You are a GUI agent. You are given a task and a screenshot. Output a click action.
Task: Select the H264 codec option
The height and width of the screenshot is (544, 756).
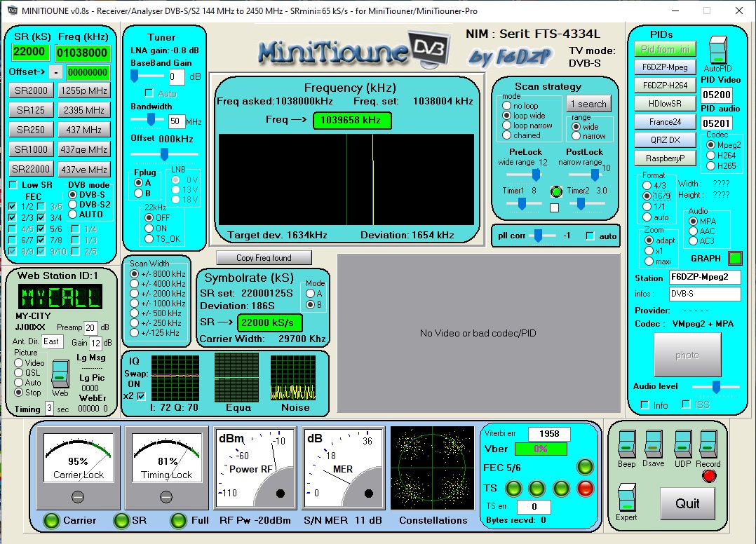pyautogui.click(x=710, y=155)
